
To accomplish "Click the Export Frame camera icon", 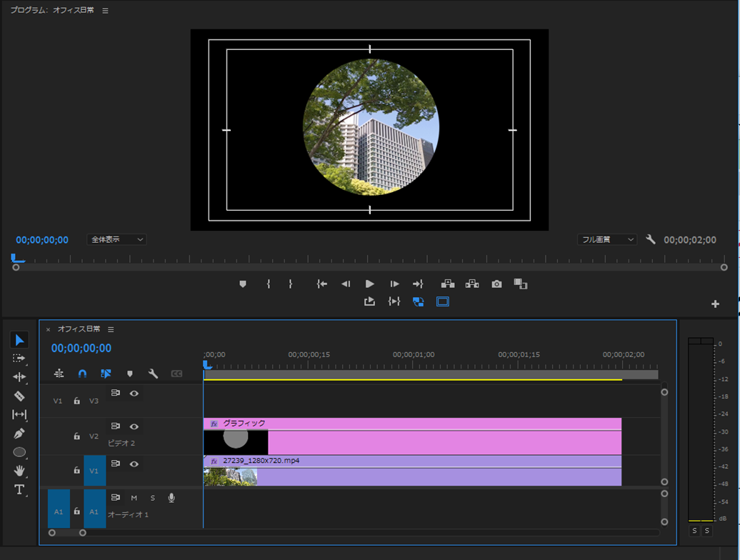I will coord(496,284).
